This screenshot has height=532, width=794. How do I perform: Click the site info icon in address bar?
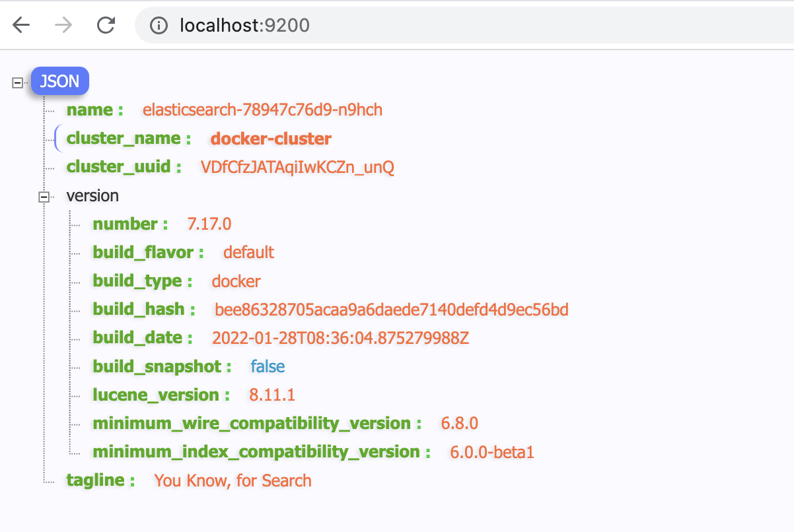(158, 26)
